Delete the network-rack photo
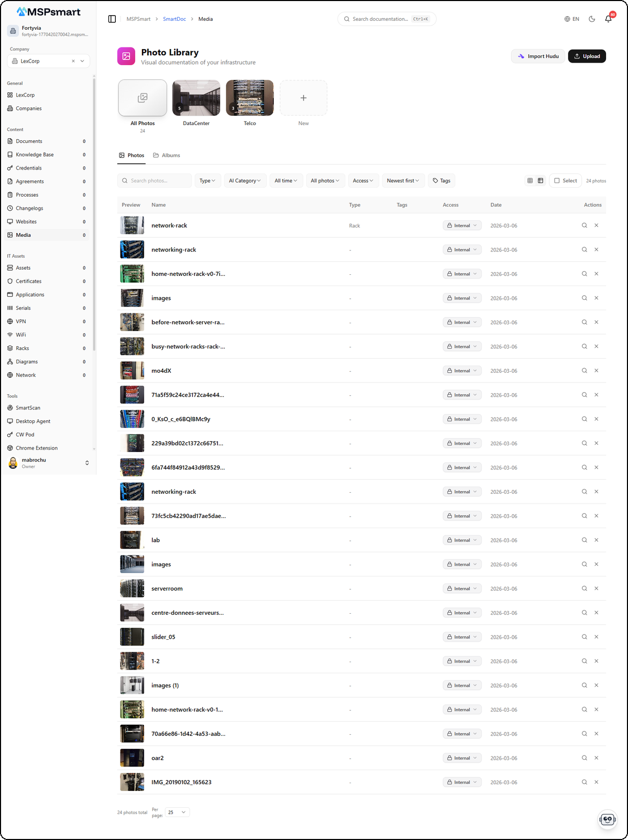Viewport: 628px width, 840px height. (x=596, y=225)
